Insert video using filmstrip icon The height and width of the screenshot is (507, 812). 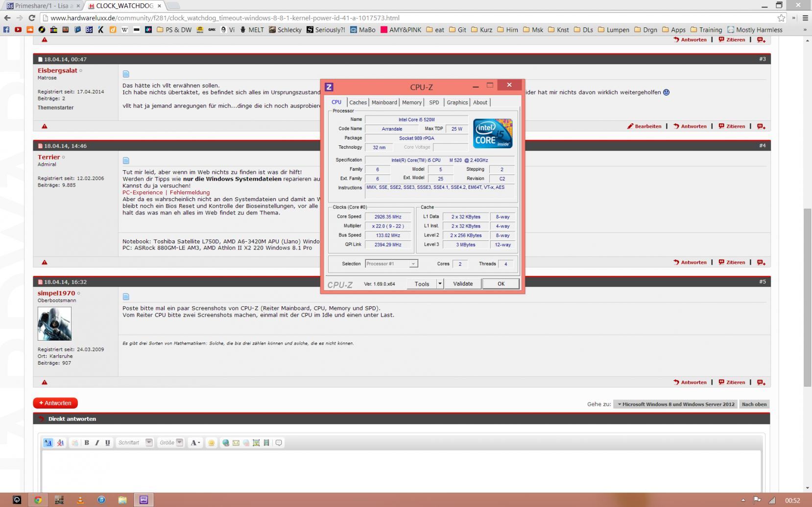266,442
